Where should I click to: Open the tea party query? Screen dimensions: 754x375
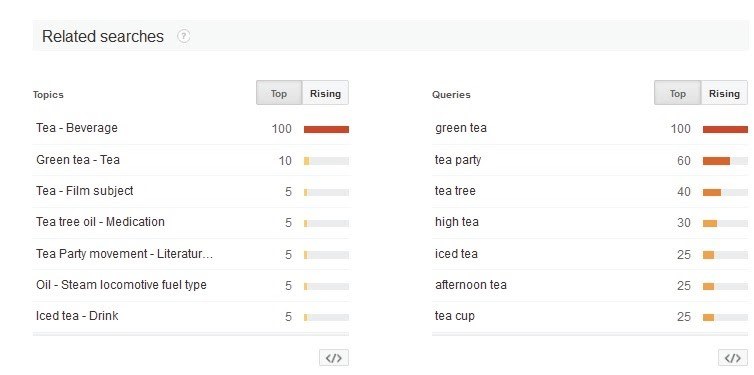458,160
